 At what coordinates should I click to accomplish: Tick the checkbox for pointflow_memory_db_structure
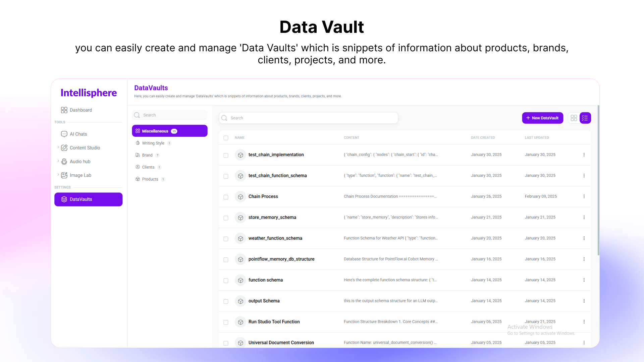(226, 260)
